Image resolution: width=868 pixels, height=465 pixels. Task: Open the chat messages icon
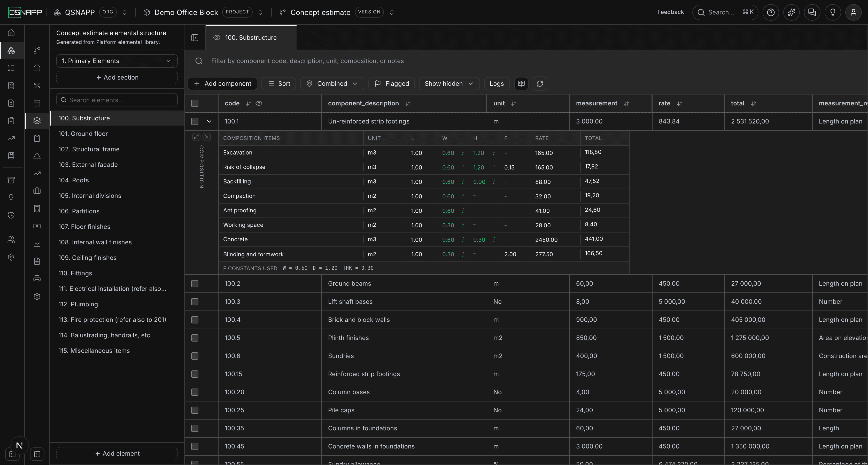point(812,12)
